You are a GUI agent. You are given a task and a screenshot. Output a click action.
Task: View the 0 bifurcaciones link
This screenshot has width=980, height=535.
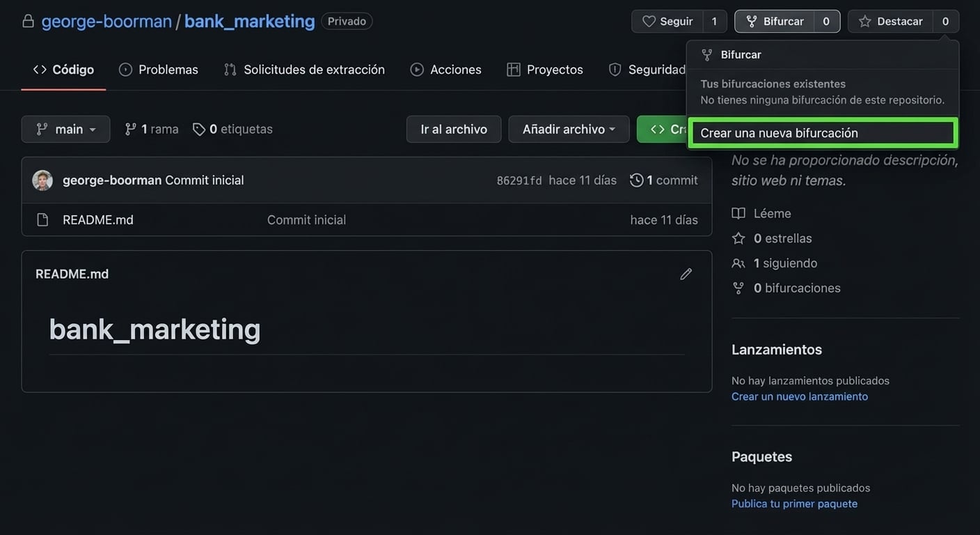[797, 288]
